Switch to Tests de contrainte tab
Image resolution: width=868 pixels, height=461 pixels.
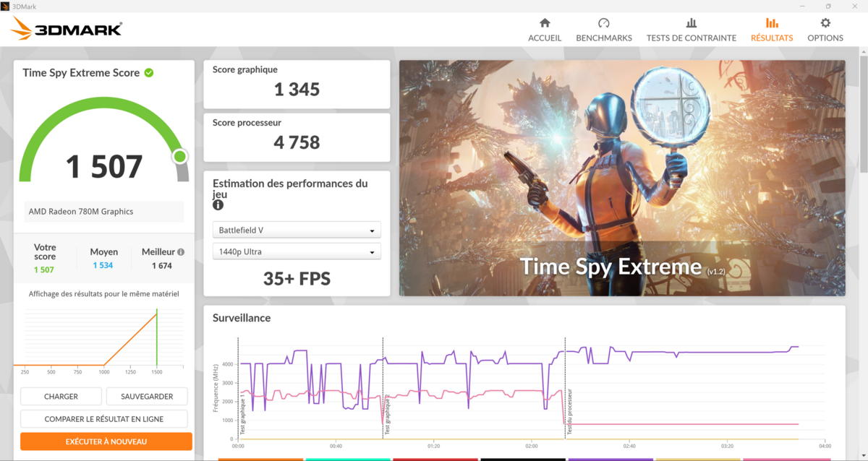pyautogui.click(x=692, y=30)
